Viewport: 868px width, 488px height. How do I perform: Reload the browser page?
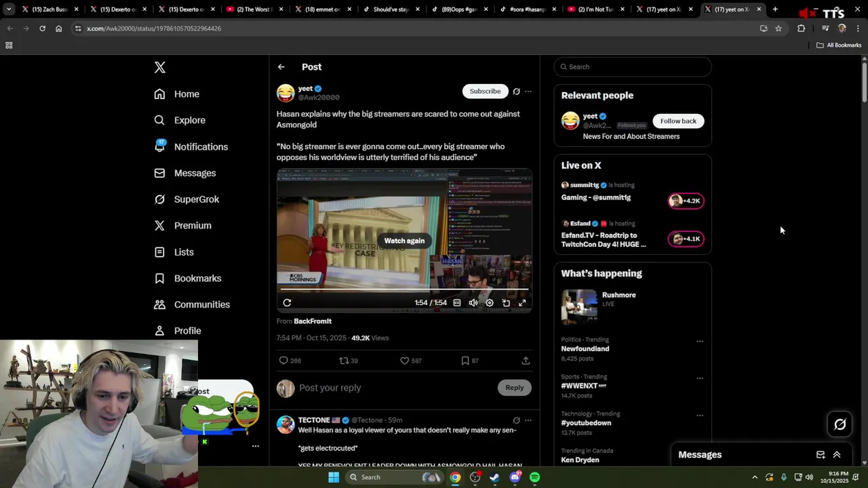42,28
